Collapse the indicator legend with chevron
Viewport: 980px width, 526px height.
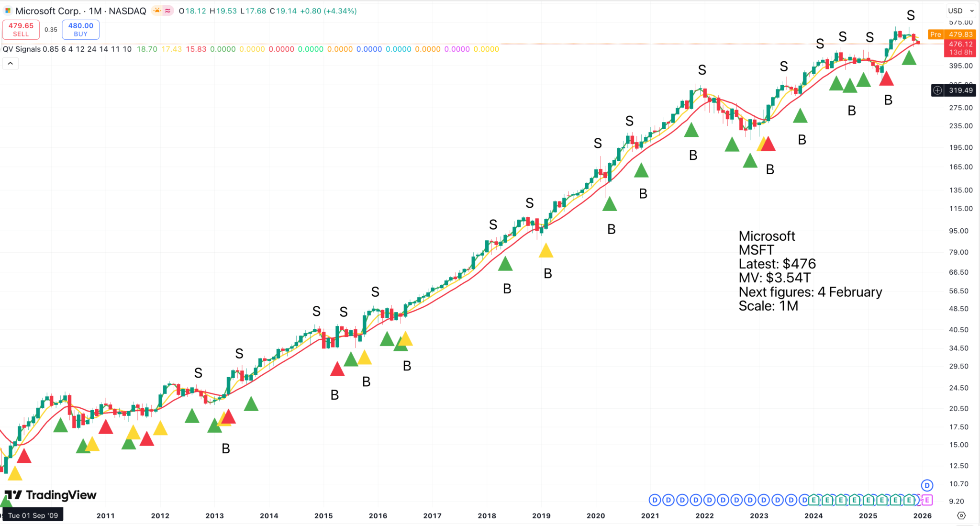tap(10, 63)
